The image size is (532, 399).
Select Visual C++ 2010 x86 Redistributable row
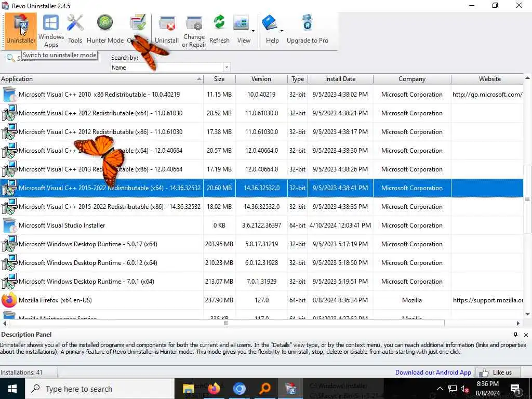[262, 95]
